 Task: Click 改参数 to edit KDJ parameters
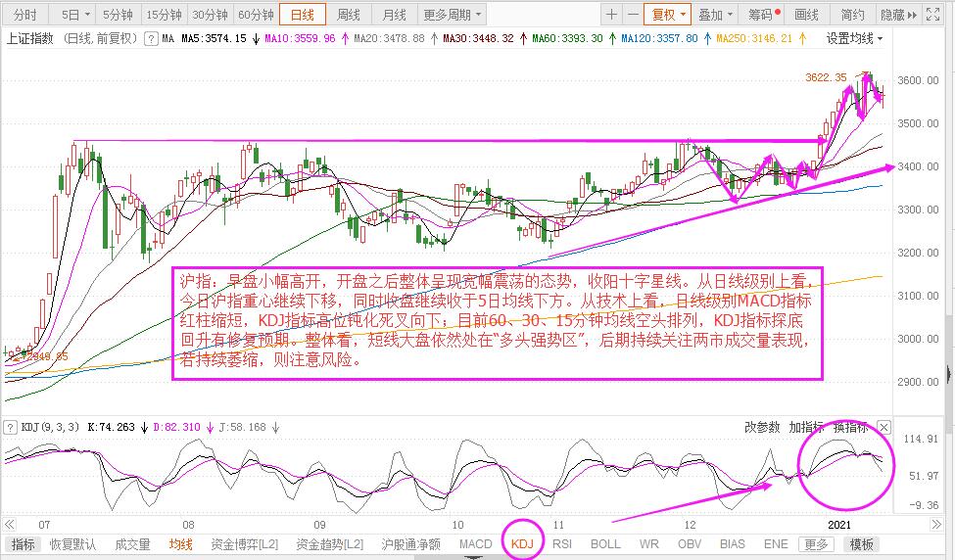[x=762, y=427]
